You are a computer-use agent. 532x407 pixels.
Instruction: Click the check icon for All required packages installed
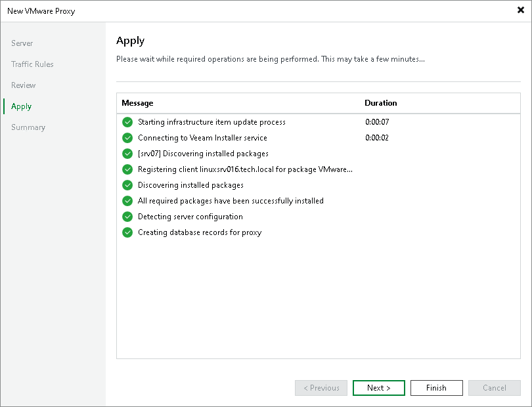coord(127,201)
